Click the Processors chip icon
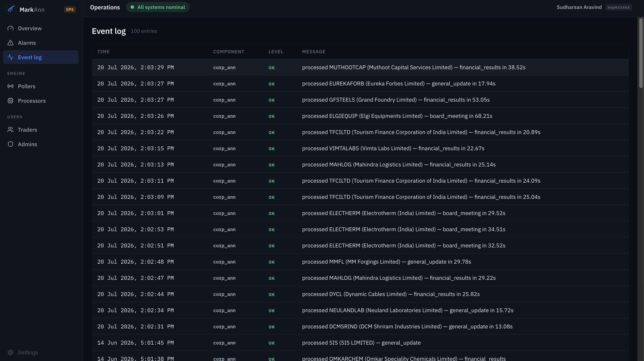644x361 pixels. 10,101
